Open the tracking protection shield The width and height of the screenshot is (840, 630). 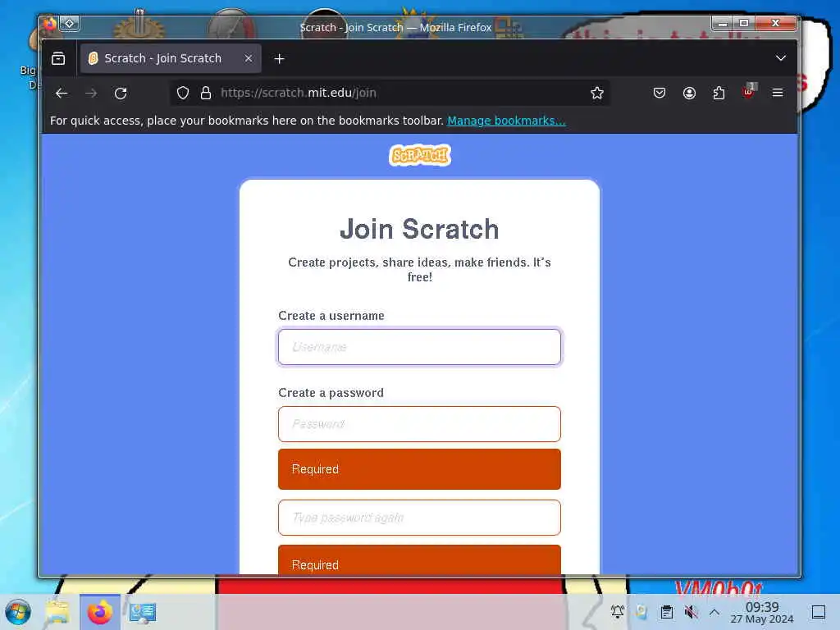point(183,94)
